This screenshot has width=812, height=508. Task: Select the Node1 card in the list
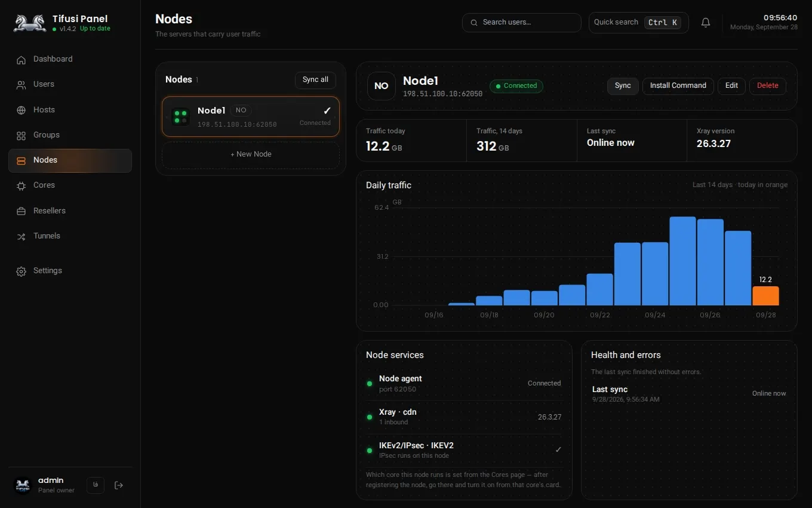tap(251, 117)
